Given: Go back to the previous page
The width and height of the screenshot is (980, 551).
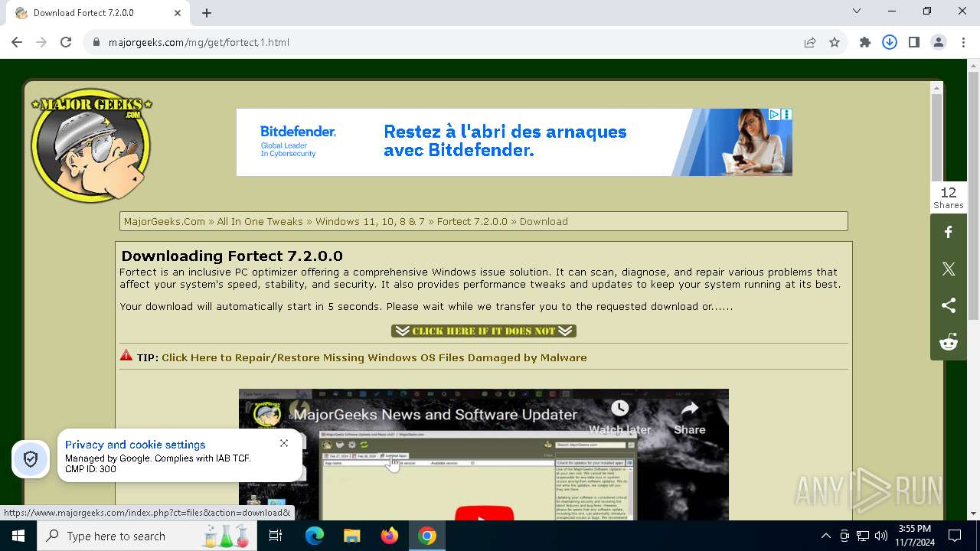Looking at the screenshot, I should point(17,42).
